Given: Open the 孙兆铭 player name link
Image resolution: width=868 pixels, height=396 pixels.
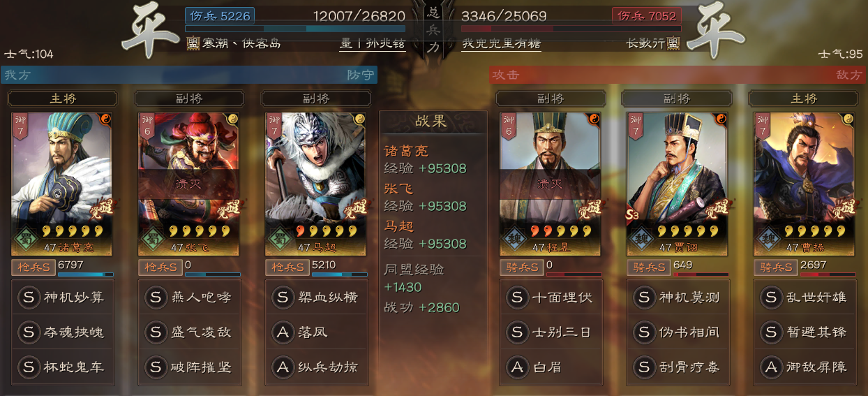Looking at the screenshot, I should [x=382, y=43].
